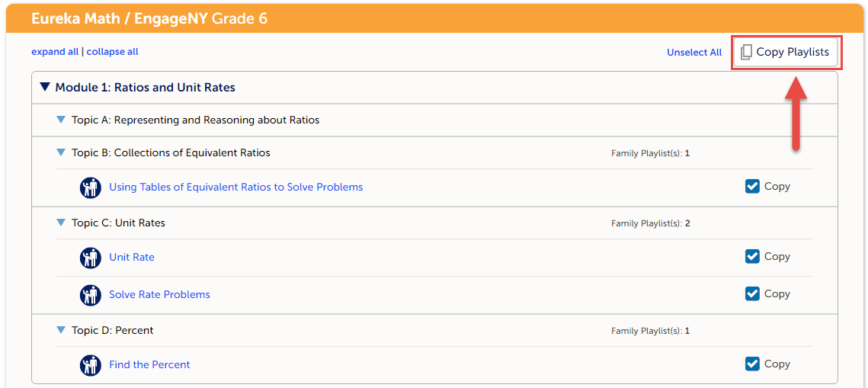Image resolution: width=868 pixels, height=388 pixels.
Task: Open the Find the Percent playlist
Action: pyautogui.click(x=149, y=365)
